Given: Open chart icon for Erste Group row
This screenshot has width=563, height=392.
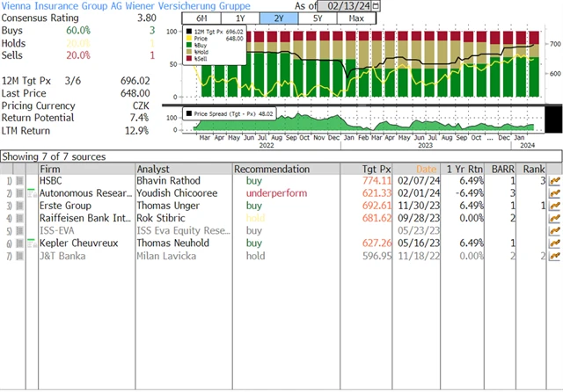Looking at the screenshot, I should (554, 206).
